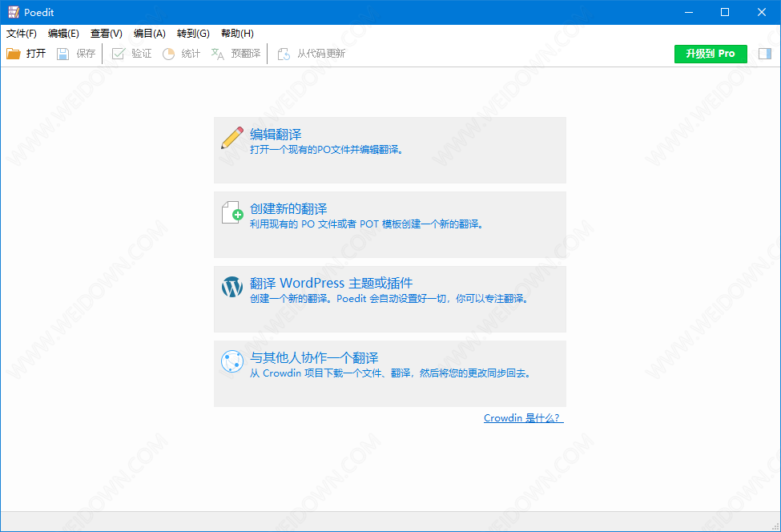
Task: Click the Crowdin collaboration circle icon
Action: coord(232,361)
